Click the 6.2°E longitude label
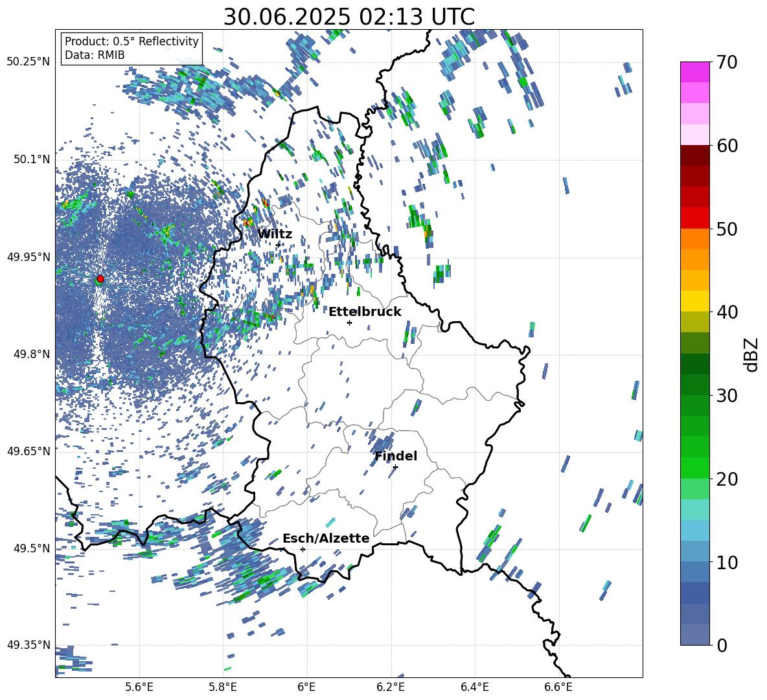767x700 pixels. 391,687
